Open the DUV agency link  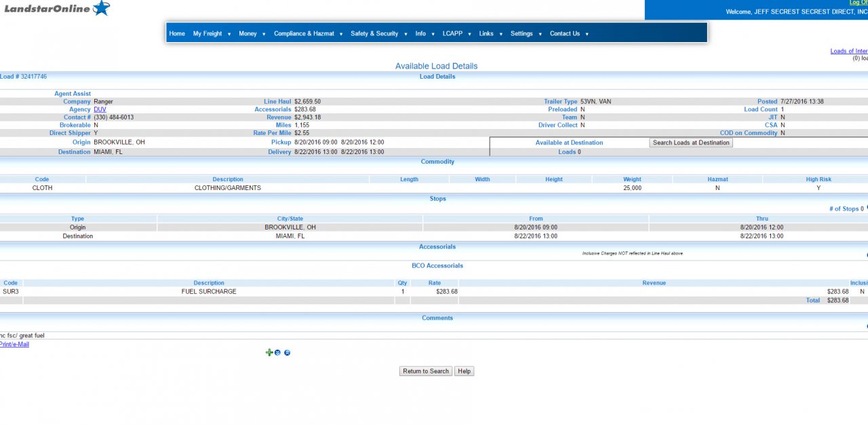point(100,109)
